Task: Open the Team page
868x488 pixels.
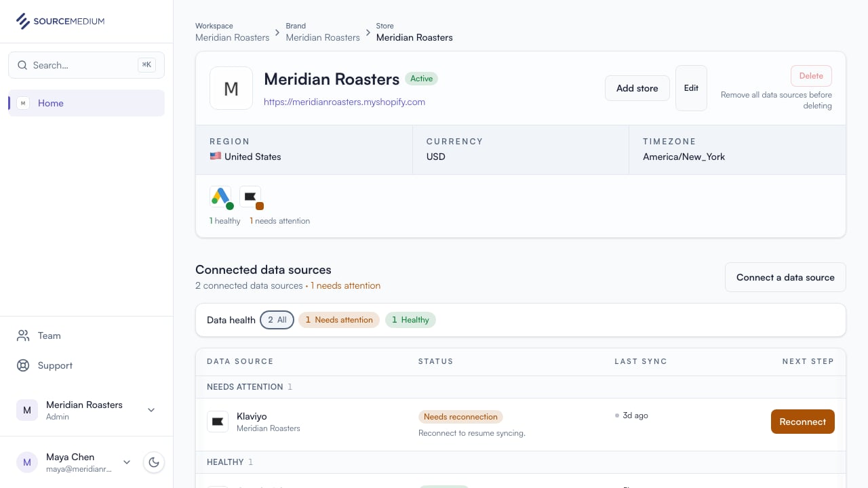Action: (86, 335)
